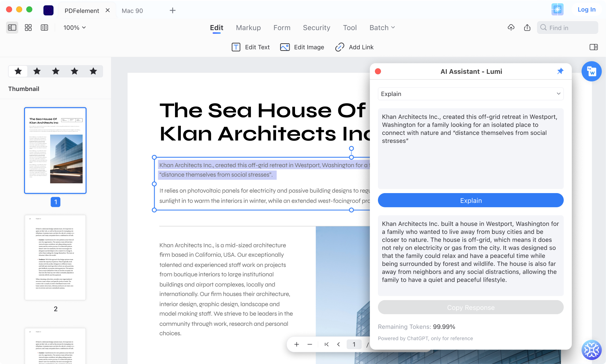Click the Log In link
Screen dimensions: 606x364
586,10
